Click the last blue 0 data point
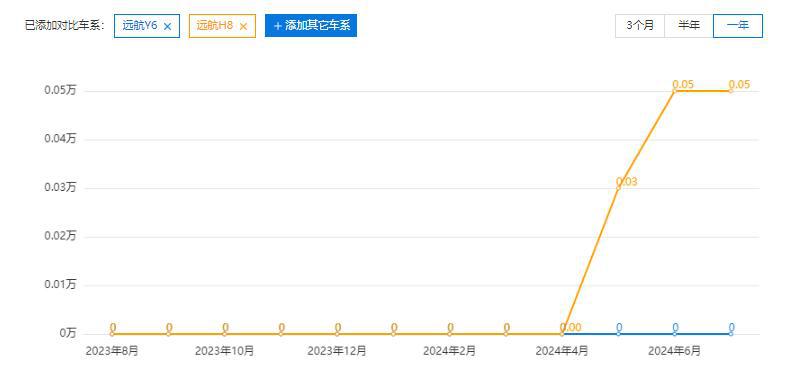Viewport: 801px width, 389px height. (731, 334)
